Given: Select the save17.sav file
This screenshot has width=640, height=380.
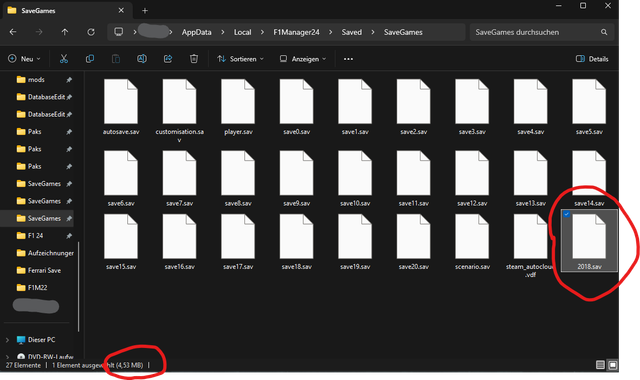Looking at the screenshot, I should click(x=238, y=242).
